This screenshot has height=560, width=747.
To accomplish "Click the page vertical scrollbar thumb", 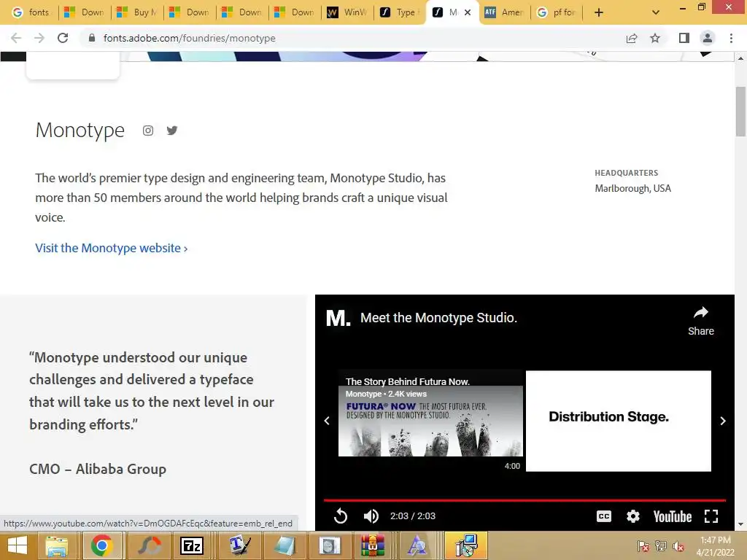I will tap(740, 112).
